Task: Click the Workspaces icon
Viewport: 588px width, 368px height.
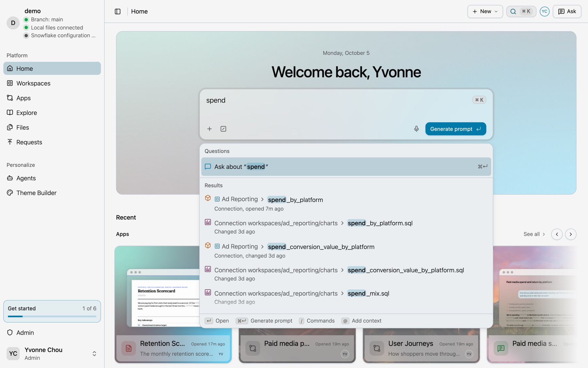Action: click(x=10, y=83)
